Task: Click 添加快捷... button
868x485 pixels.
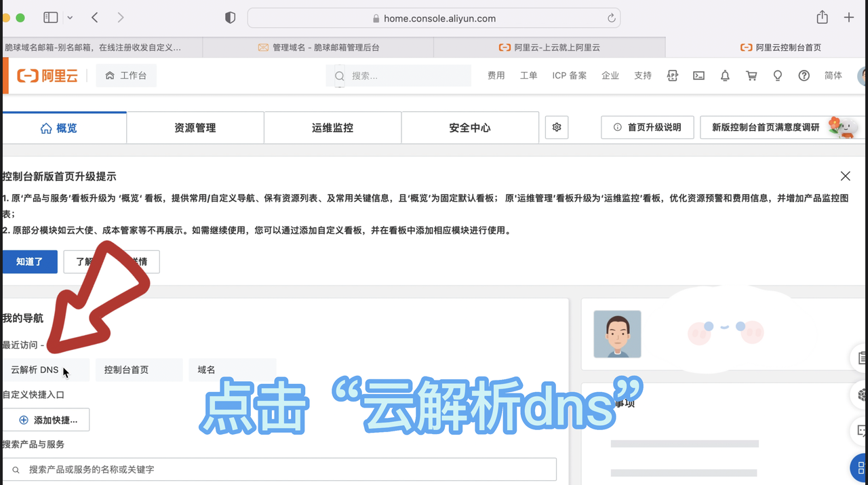Action: 45,420
